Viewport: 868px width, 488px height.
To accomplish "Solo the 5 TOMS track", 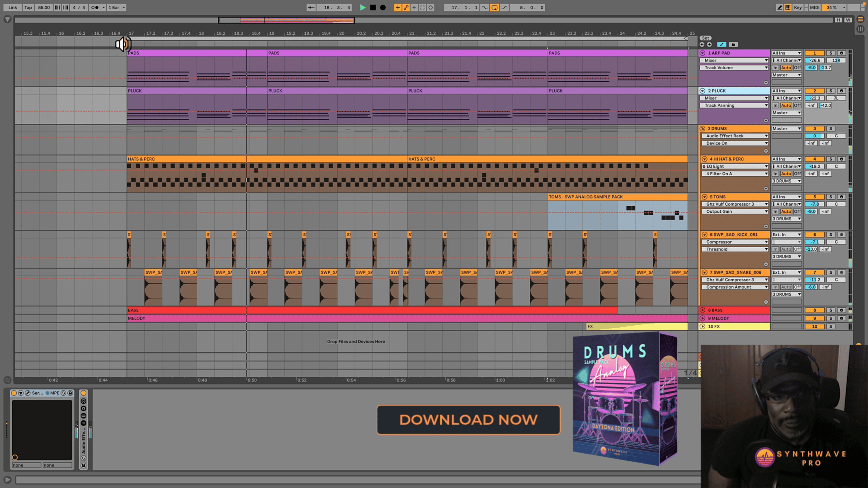I will (x=831, y=197).
